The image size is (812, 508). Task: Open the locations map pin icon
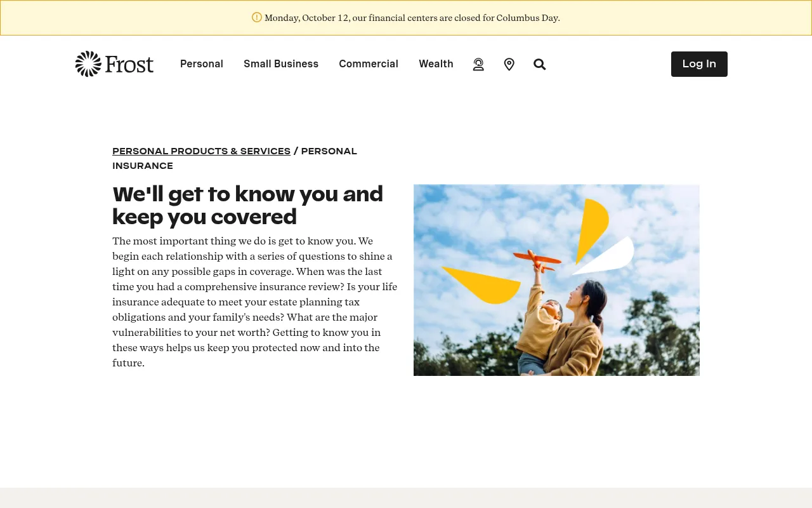pos(509,64)
